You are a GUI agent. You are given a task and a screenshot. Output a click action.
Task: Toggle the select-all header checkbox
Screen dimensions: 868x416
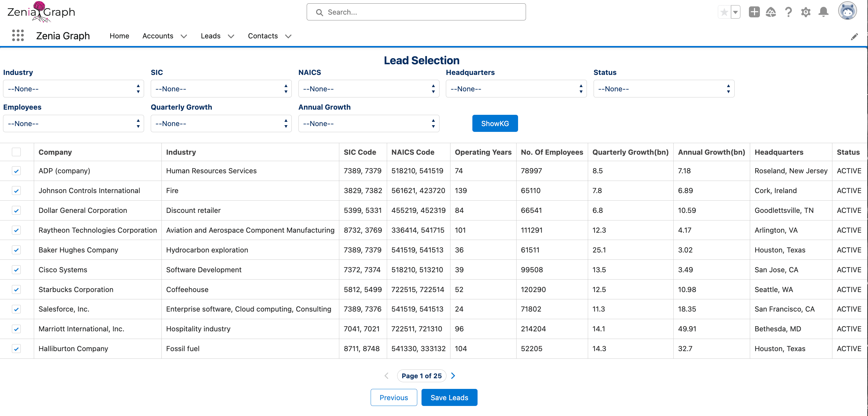(x=16, y=152)
